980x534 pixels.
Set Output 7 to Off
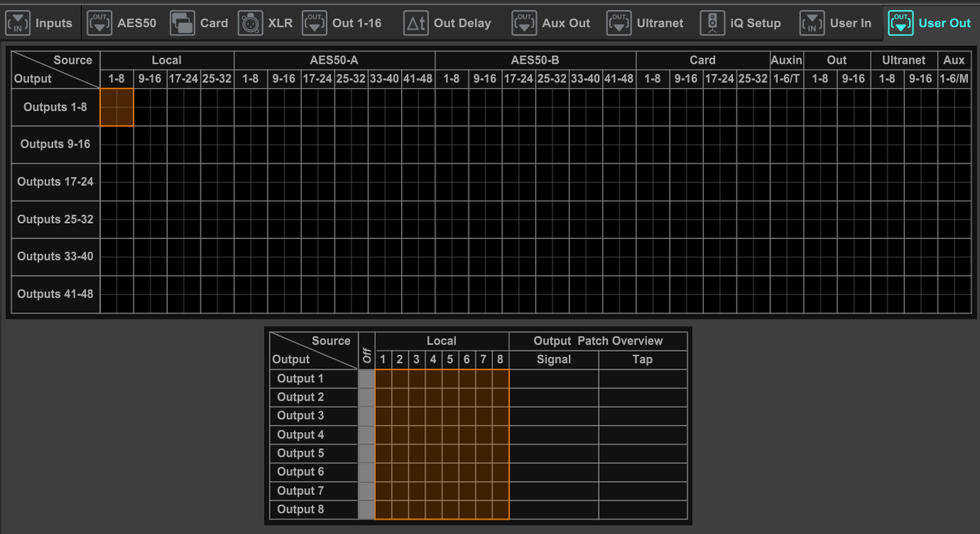pos(366,490)
